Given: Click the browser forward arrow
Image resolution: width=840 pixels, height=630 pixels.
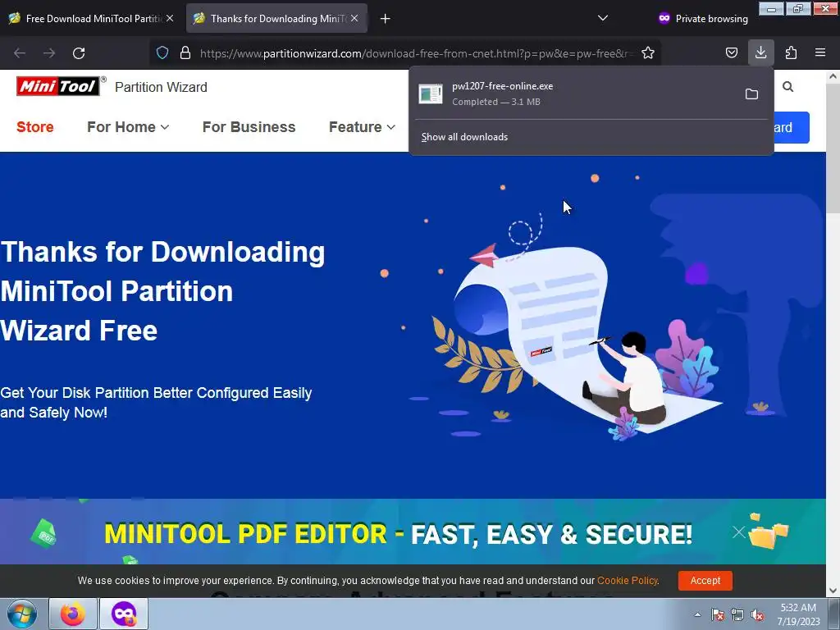Looking at the screenshot, I should click(49, 53).
